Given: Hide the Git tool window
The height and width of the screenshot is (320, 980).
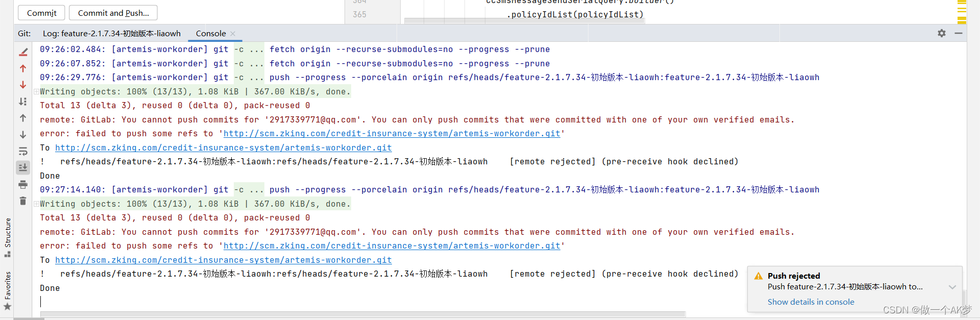Looking at the screenshot, I should point(959,33).
